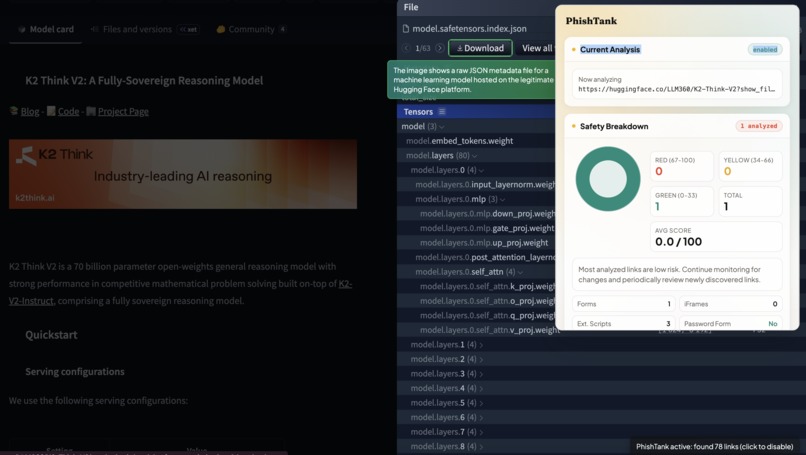806x455 pixels.
Task: Collapse the model (3) tree node
Action: tap(442, 126)
